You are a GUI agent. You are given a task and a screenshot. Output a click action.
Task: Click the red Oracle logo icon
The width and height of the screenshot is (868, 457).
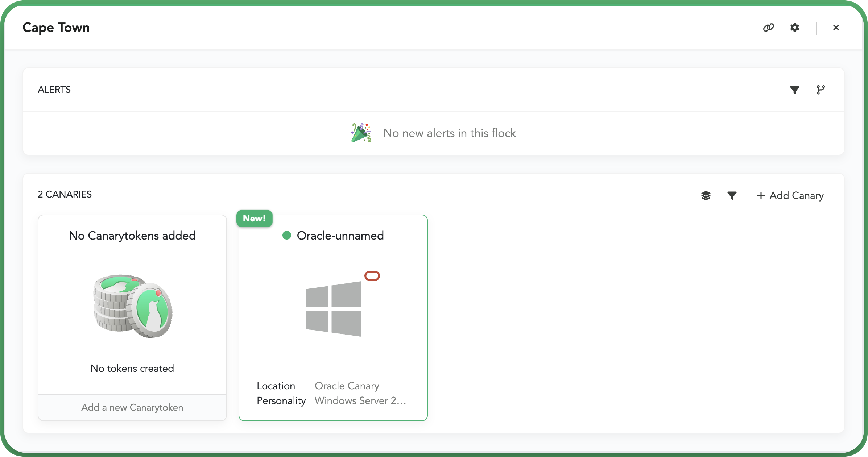point(372,276)
